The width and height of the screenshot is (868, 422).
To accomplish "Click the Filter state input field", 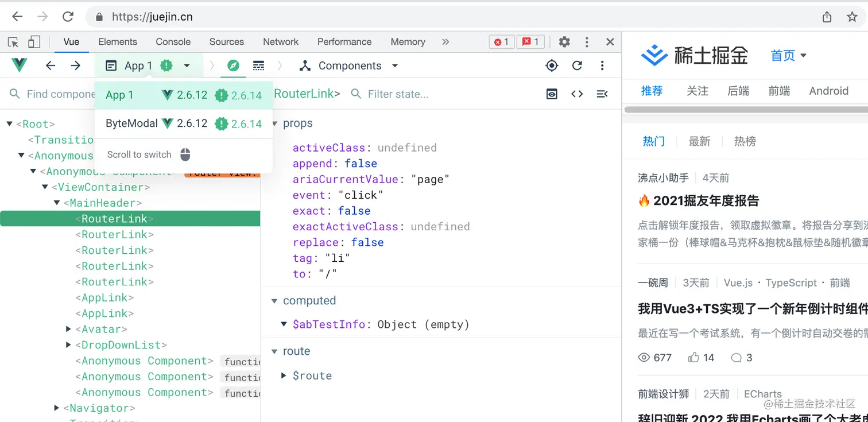I will pyautogui.click(x=398, y=94).
